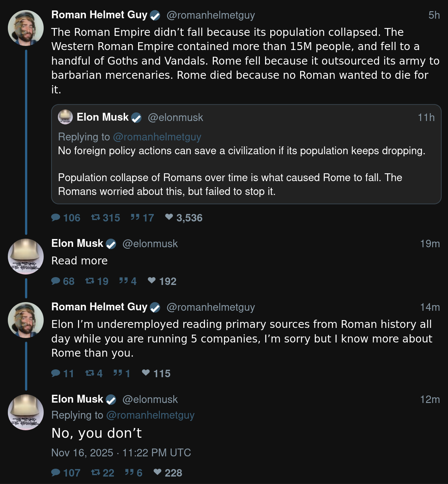Open the @elonmusk handle in the quoted tweet
Screen dimensions: 448x484
coord(175,117)
